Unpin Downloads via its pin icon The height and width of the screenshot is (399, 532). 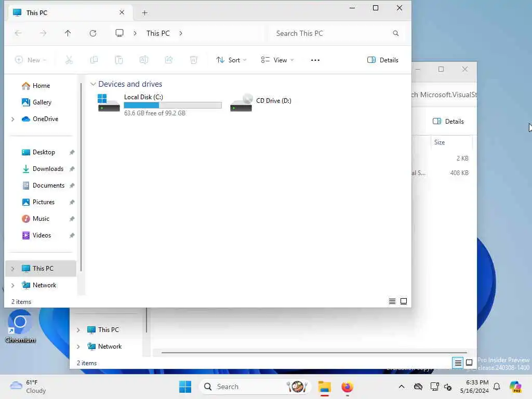(72, 169)
